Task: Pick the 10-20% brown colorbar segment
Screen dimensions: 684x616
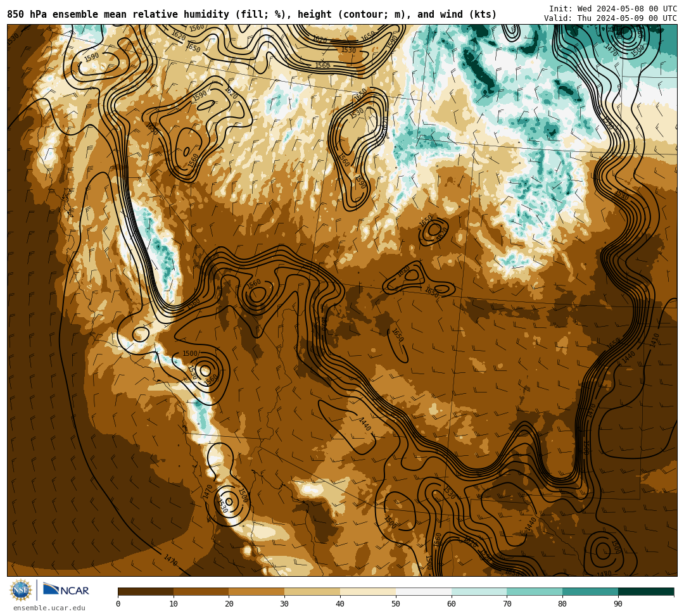Action: point(201,591)
